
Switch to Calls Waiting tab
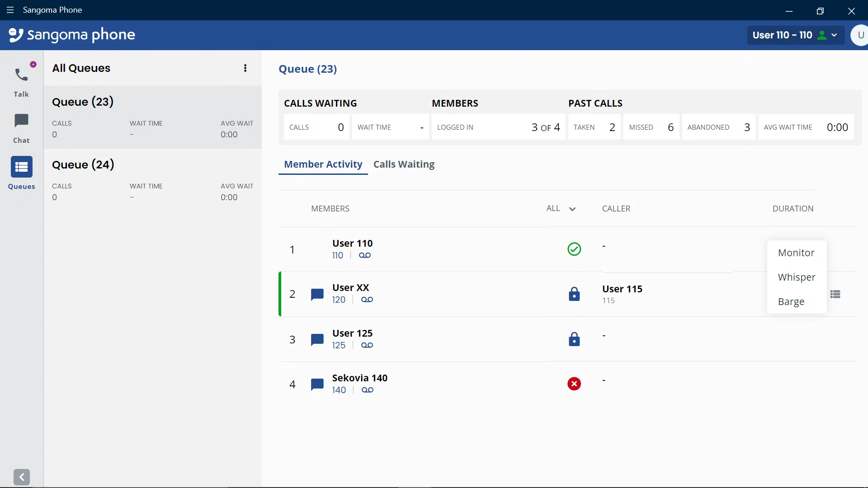point(404,164)
